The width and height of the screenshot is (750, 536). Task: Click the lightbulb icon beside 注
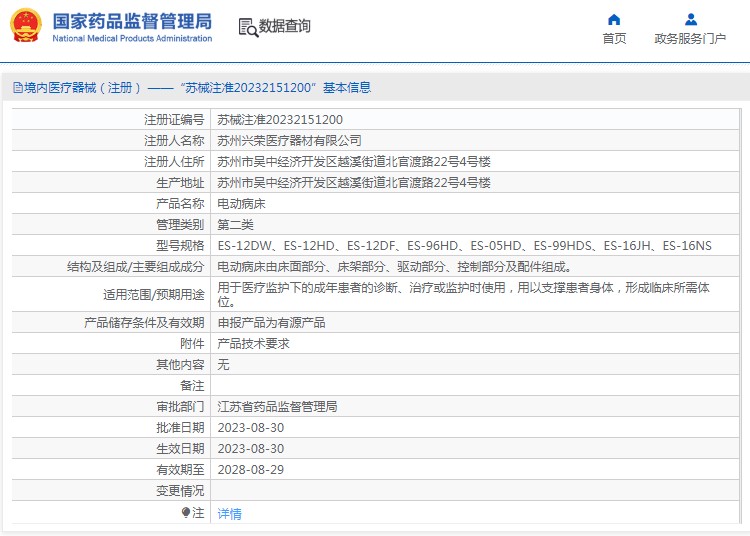[186, 513]
